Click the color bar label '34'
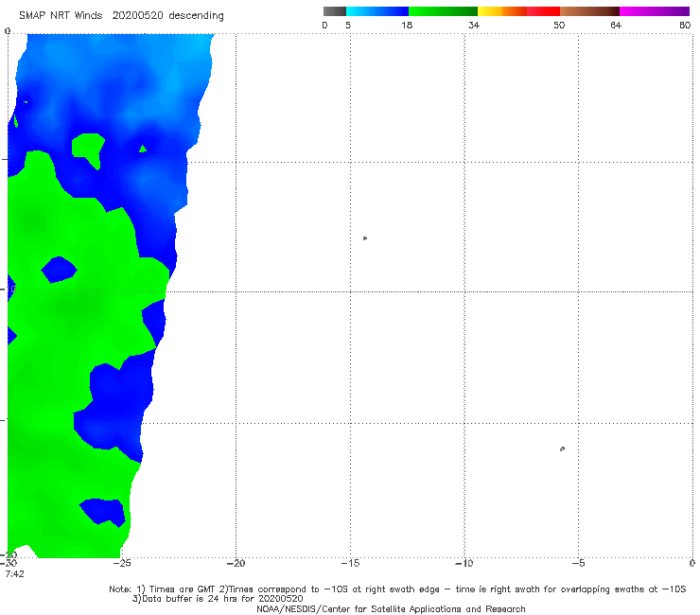 click(474, 25)
